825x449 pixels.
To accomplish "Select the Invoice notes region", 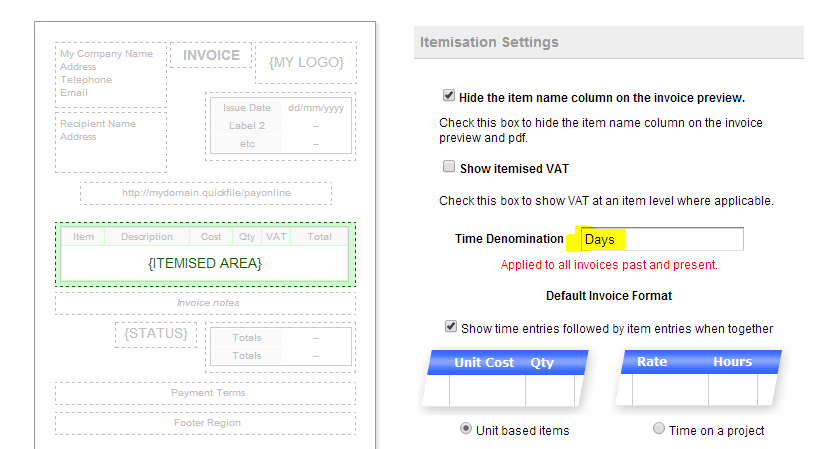I will pos(205,303).
